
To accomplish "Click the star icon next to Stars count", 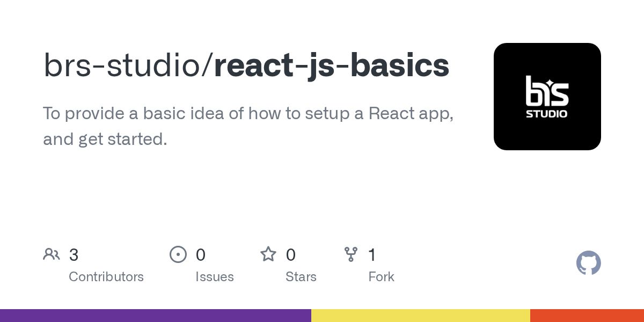I will tap(268, 254).
